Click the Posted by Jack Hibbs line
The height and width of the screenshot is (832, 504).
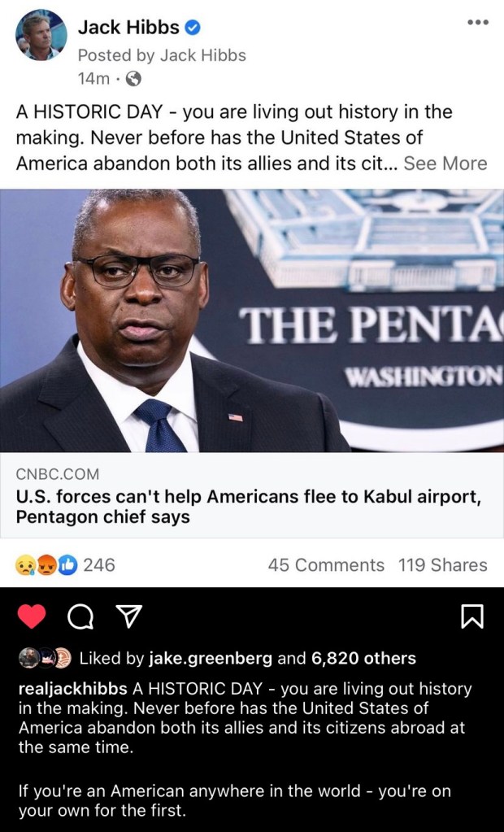(x=162, y=55)
